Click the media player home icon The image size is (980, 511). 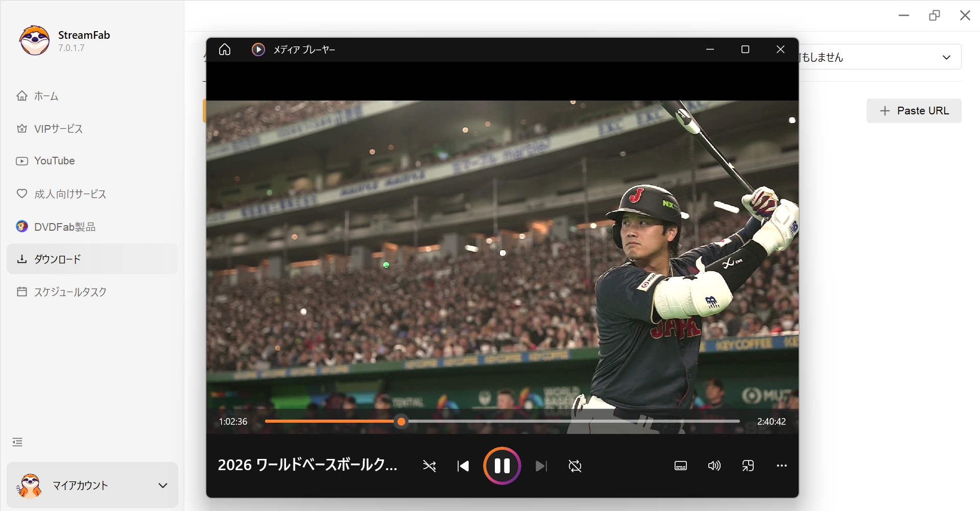[225, 50]
